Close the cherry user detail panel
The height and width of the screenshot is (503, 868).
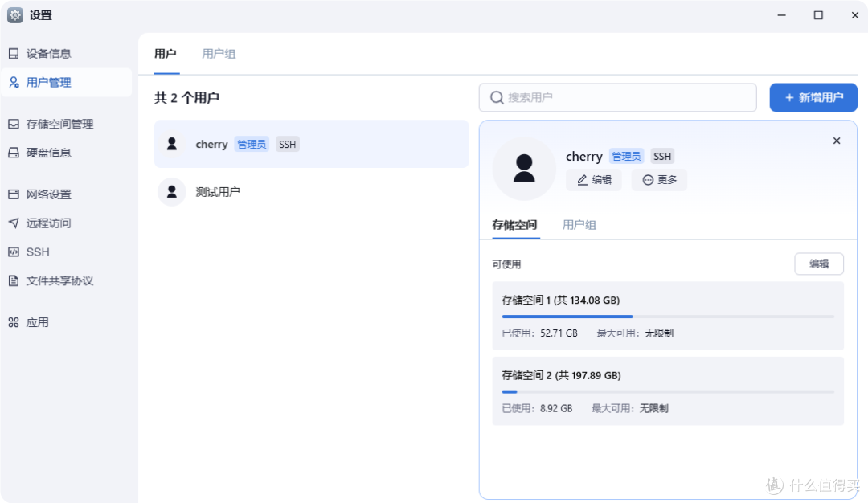tap(837, 140)
